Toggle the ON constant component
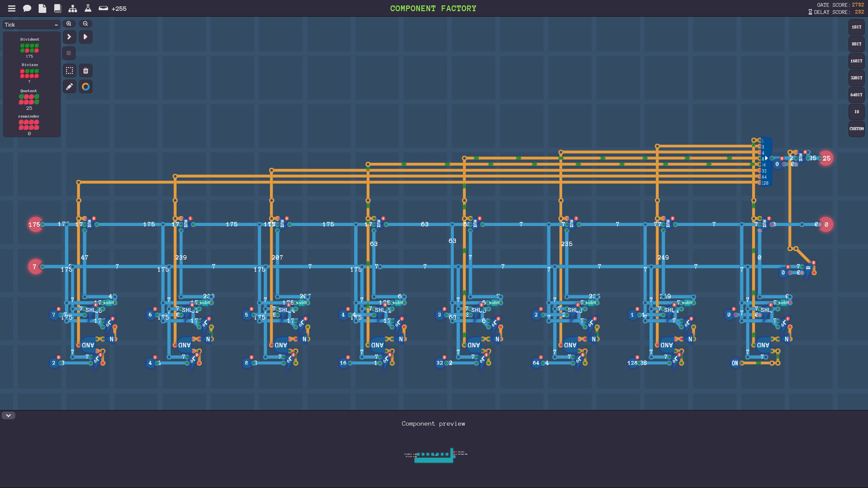 point(734,363)
